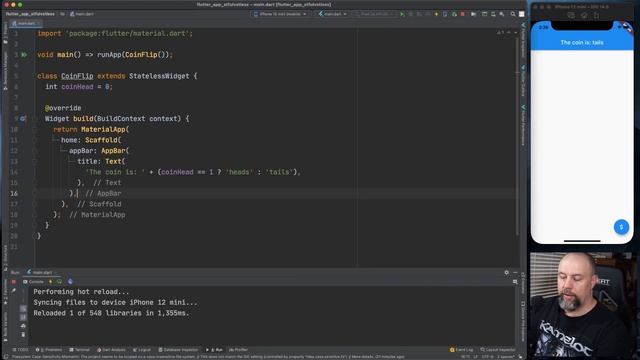Click the red Stop icon in top toolbar
Screen dimensions: 640x360
pyautogui.click(x=462, y=14)
